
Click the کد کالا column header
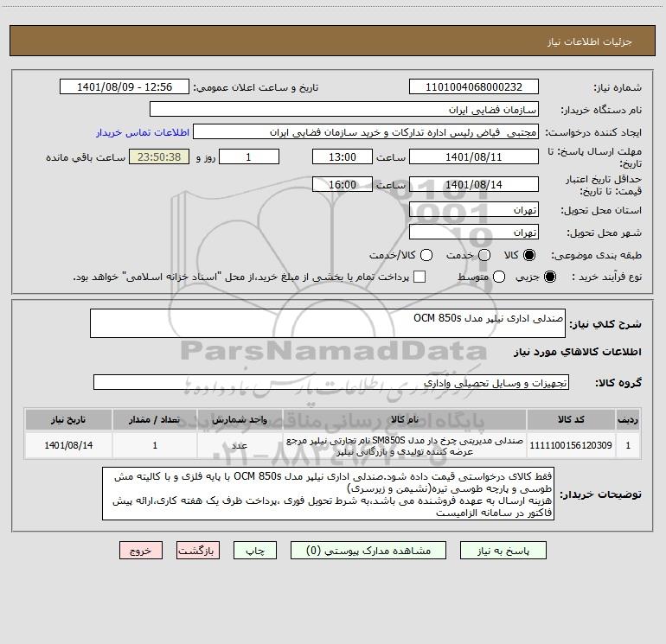(x=571, y=419)
